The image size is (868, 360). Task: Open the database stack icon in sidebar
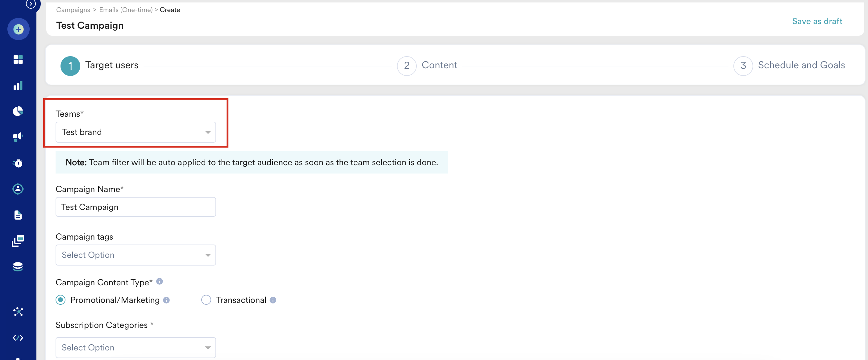18,267
